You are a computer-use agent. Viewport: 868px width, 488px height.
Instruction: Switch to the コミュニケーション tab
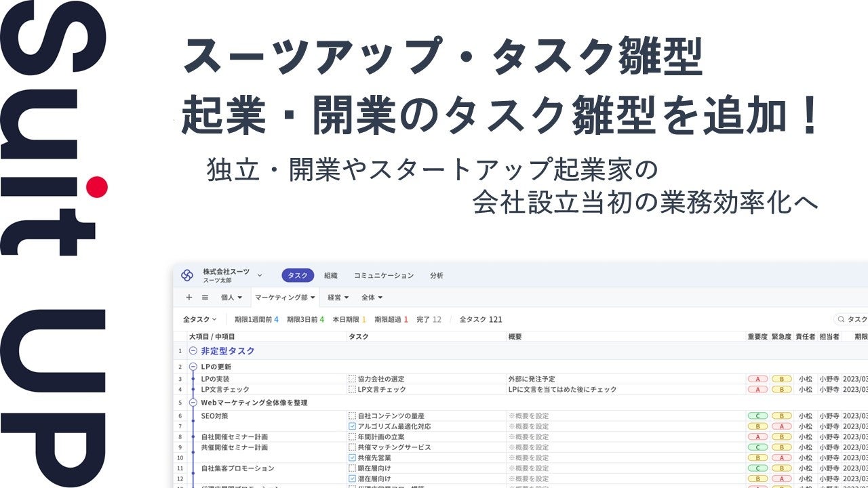tap(384, 276)
